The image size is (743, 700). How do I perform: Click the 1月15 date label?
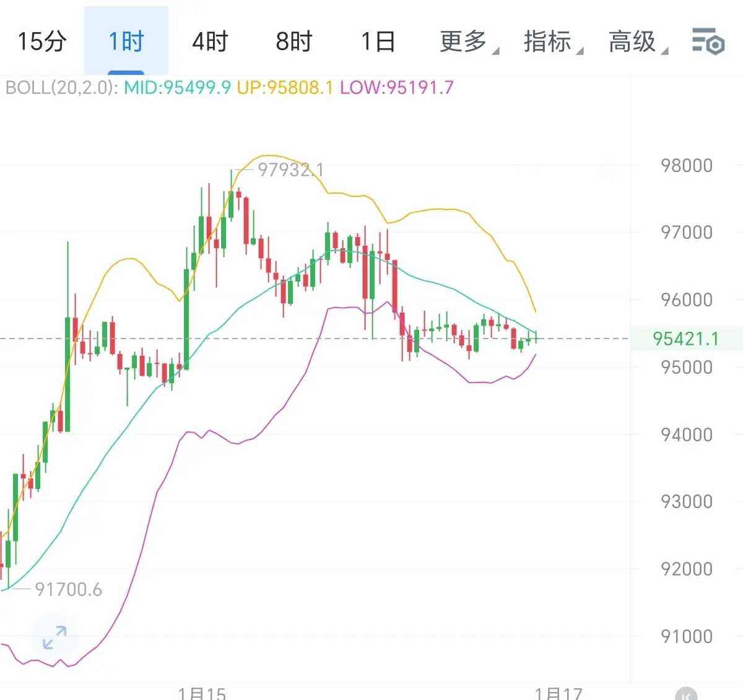click(x=202, y=693)
